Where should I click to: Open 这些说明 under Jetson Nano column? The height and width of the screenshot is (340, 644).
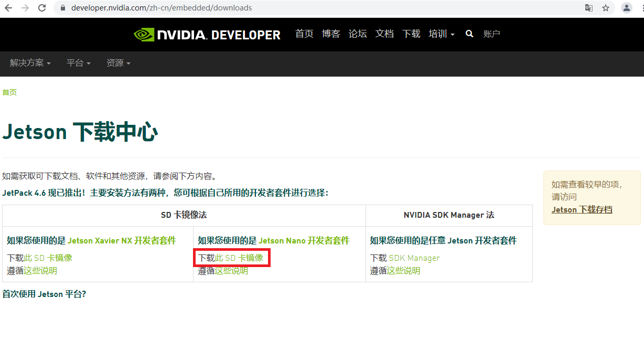[x=231, y=271]
